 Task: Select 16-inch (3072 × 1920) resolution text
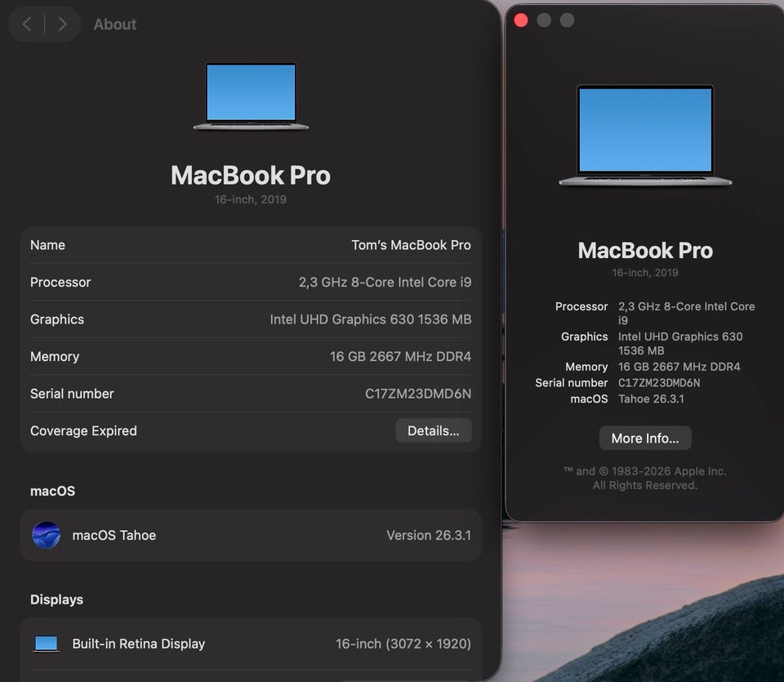tap(403, 644)
